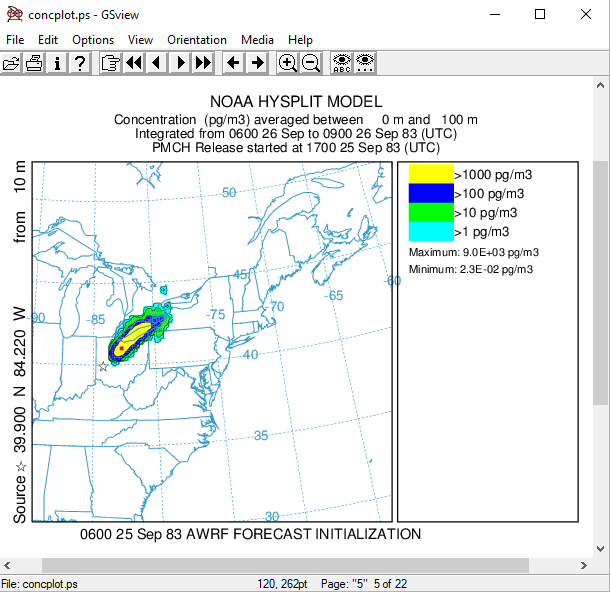
Task: Click '120, 262pt' coordinates in status bar
Action: pyautogui.click(x=282, y=584)
